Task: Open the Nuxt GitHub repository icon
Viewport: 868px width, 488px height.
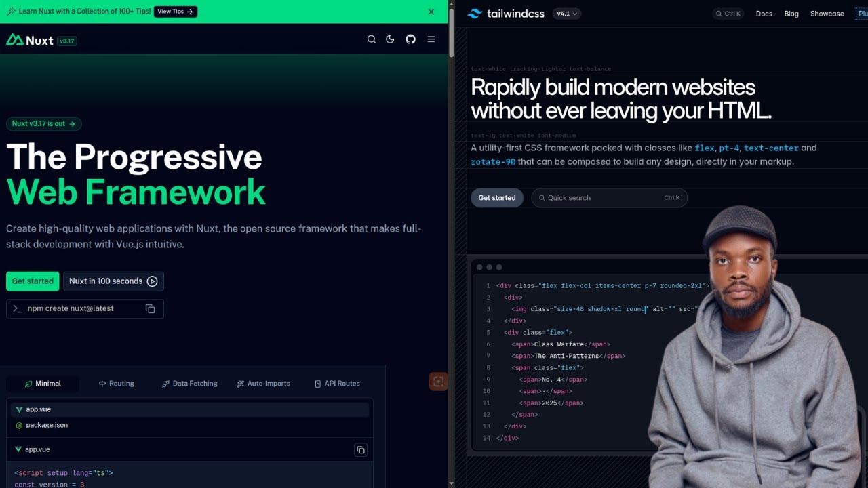Action: [x=410, y=39]
